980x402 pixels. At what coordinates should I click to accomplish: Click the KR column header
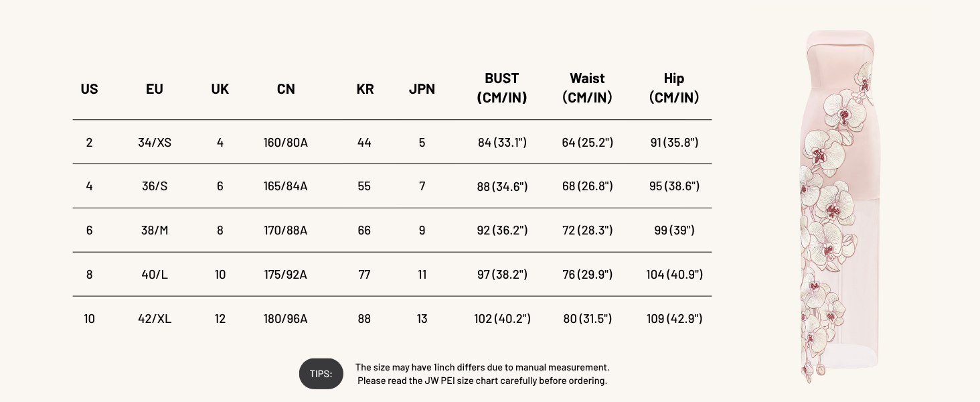pyautogui.click(x=365, y=89)
